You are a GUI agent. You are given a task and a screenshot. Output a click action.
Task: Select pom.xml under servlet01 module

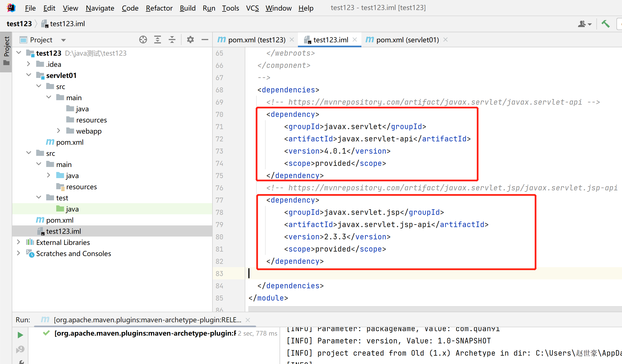[65, 142]
